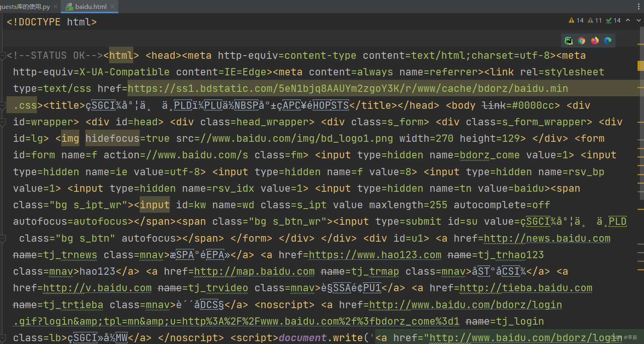Click the italic document keyword in the script
Viewport: 644px width, 344px height.
pos(302,338)
